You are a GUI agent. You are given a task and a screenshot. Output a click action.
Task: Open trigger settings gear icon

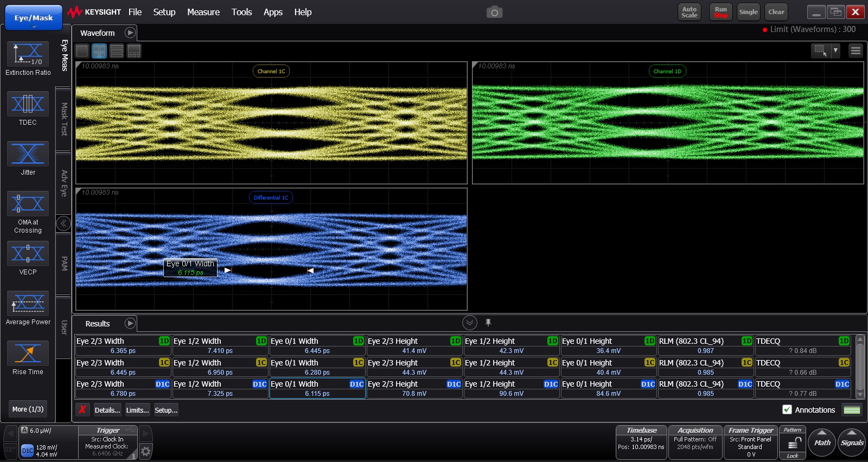145,451
